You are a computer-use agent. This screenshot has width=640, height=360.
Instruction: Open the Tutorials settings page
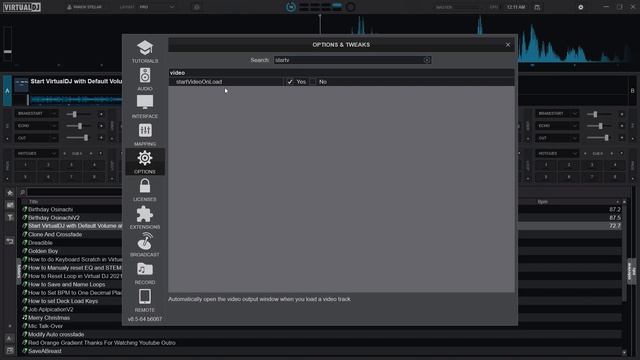145,51
